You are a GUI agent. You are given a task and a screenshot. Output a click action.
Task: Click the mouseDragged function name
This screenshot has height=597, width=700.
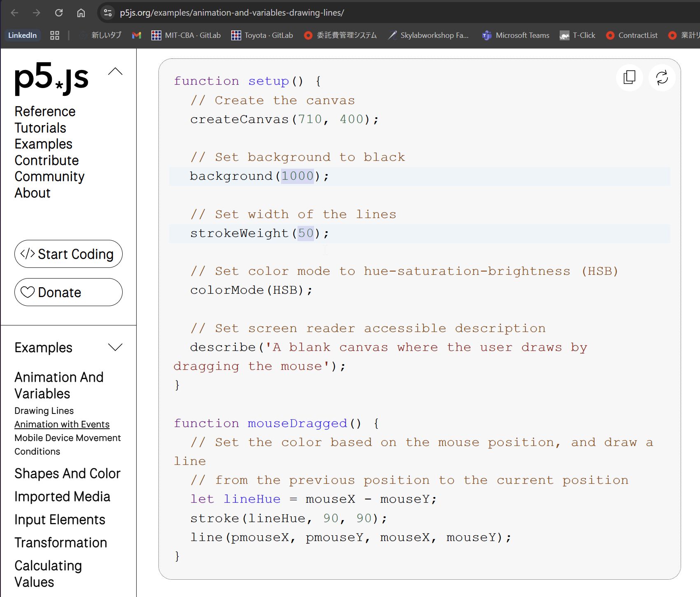pyautogui.click(x=298, y=423)
